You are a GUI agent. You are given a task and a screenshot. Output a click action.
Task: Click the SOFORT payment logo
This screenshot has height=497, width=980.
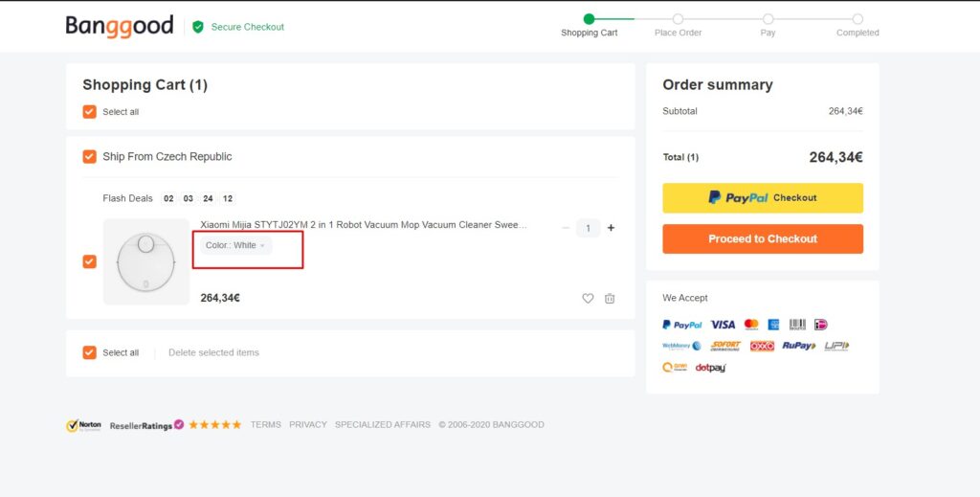(725, 346)
